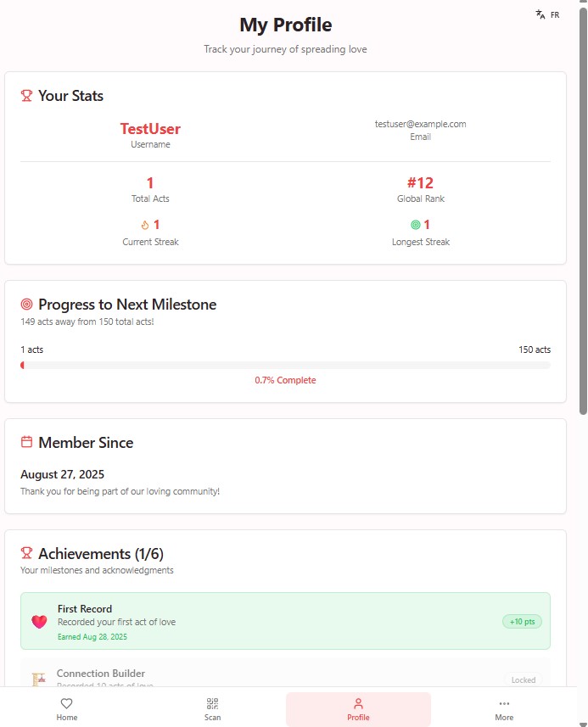Click the testuser@example.com email
This screenshot has width=588, height=727.
point(421,124)
